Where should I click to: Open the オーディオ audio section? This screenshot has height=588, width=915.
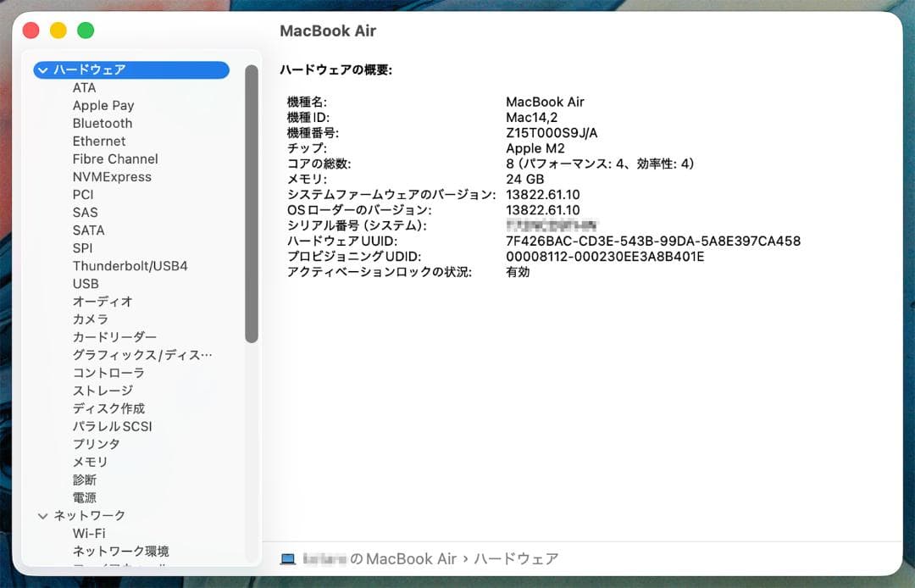pos(103,301)
